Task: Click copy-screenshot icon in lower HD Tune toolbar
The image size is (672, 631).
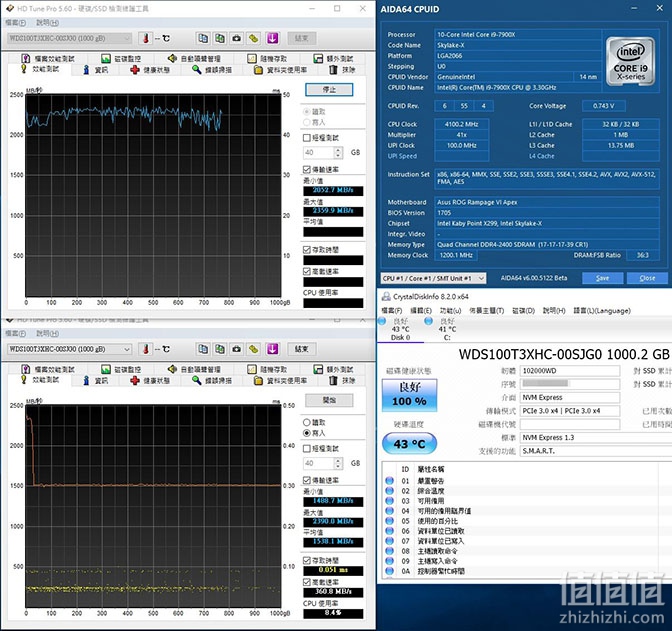Action: pos(220,349)
